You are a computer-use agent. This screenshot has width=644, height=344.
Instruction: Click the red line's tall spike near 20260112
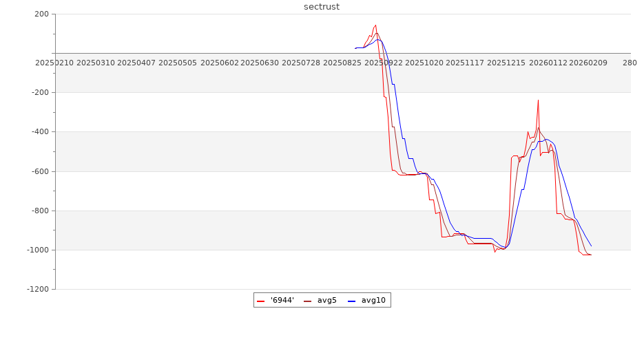click(x=538, y=100)
